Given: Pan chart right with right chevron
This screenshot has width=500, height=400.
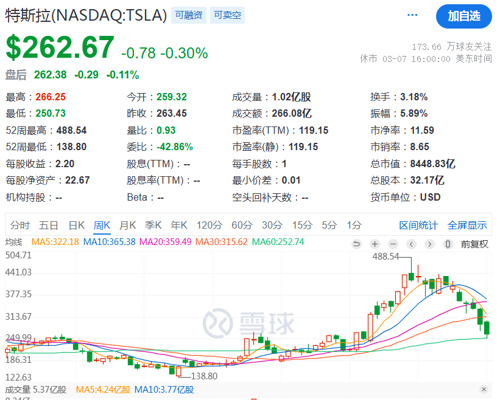Looking at the screenshot, I should [430, 244].
